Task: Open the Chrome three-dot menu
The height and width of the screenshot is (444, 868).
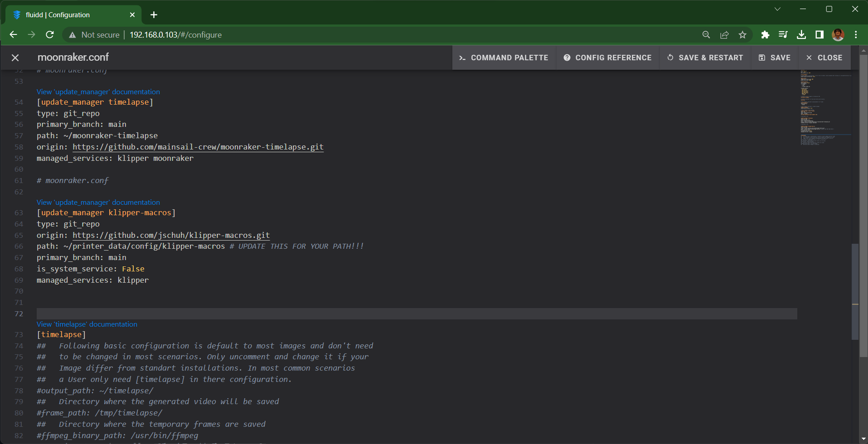Action: 856,35
